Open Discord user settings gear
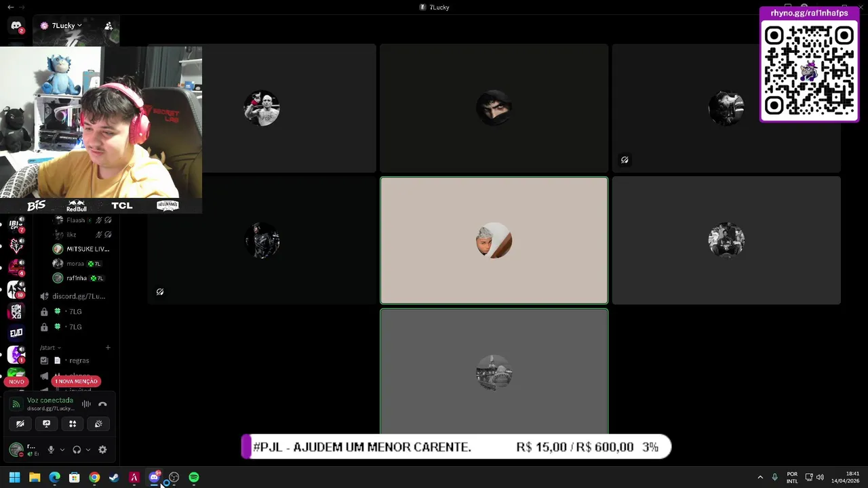This screenshot has height=488, width=868. tap(102, 449)
